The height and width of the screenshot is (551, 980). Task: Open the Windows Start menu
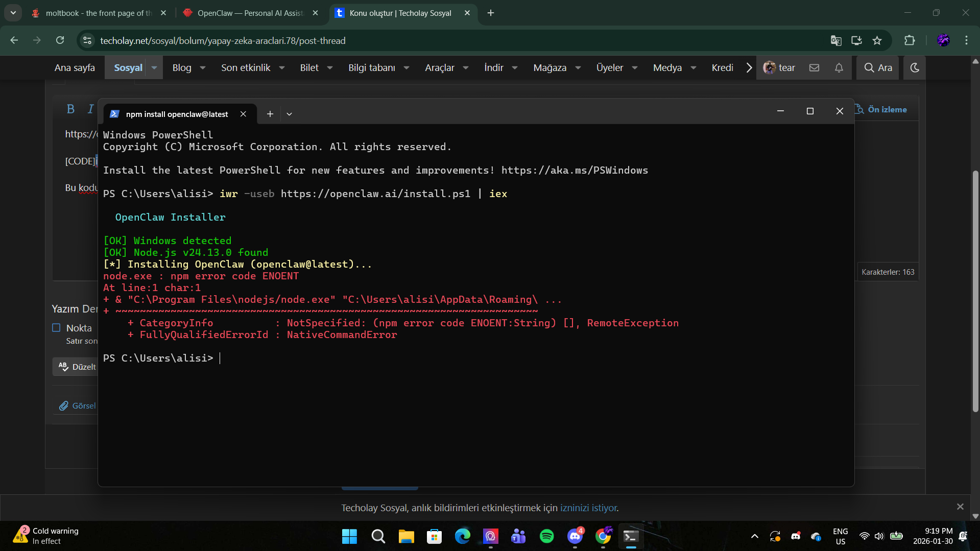pos(349,536)
